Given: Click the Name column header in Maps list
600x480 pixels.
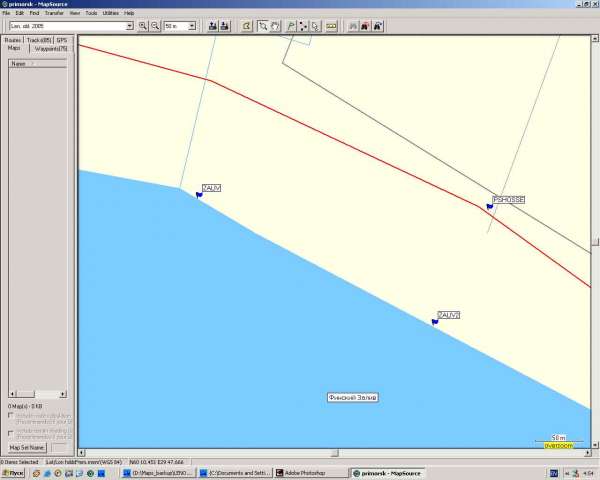Looking at the screenshot, I should 20,63.
